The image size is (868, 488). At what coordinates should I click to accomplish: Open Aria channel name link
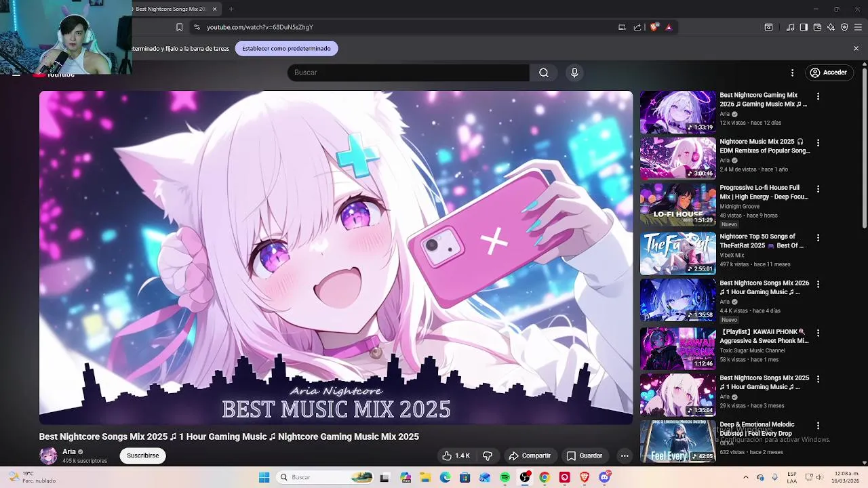point(68,451)
